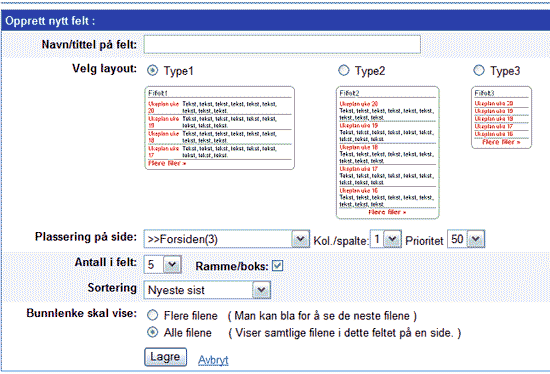550x374 pixels.
Task: Focus the Navn/tittel på felt input
Action: (x=282, y=45)
